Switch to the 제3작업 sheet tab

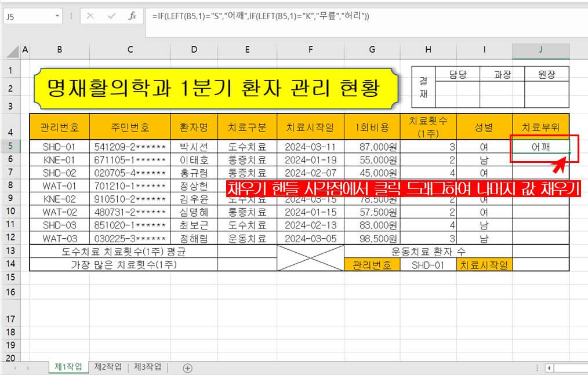[x=146, y=367]
